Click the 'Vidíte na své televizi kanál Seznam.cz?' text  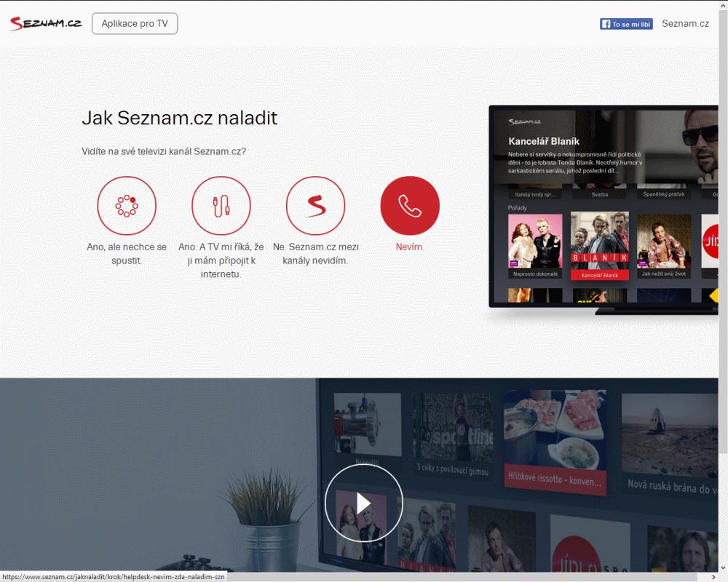164,151
